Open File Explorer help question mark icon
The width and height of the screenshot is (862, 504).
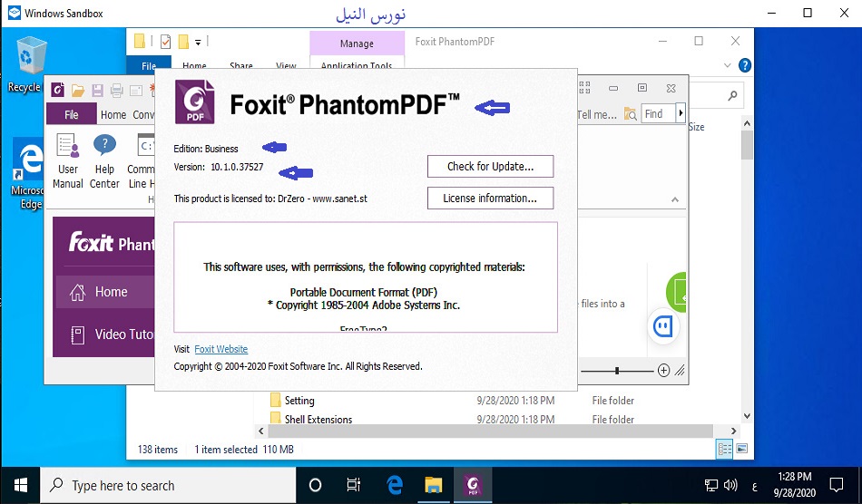(745, 65)
